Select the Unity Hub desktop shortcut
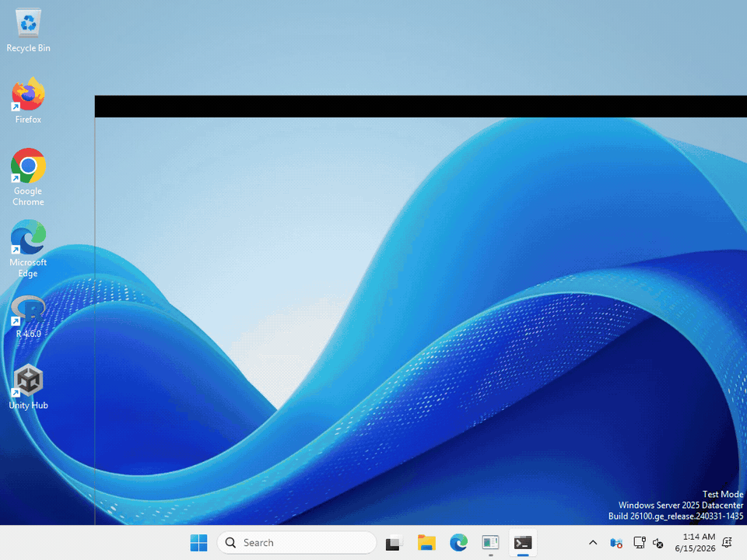The width and height of the screenshot is (747, 560). (28, 387)
